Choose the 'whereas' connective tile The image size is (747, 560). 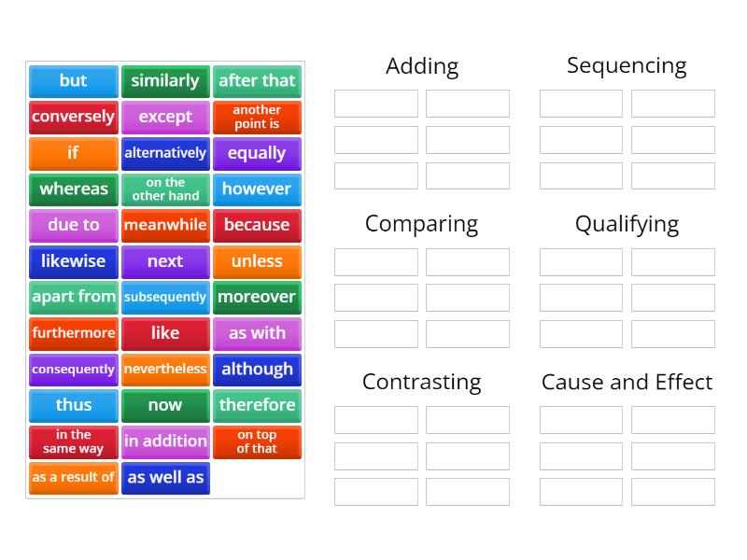[x=73, y=189]
